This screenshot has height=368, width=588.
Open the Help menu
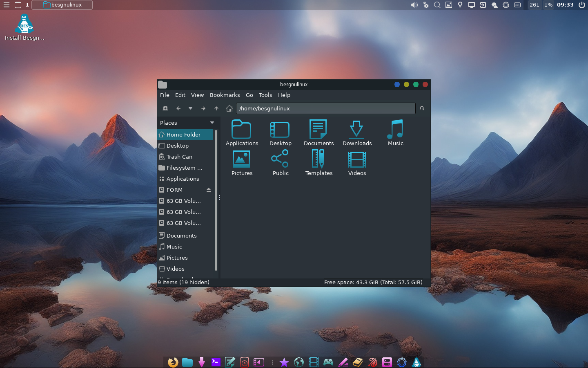(284, 95)
